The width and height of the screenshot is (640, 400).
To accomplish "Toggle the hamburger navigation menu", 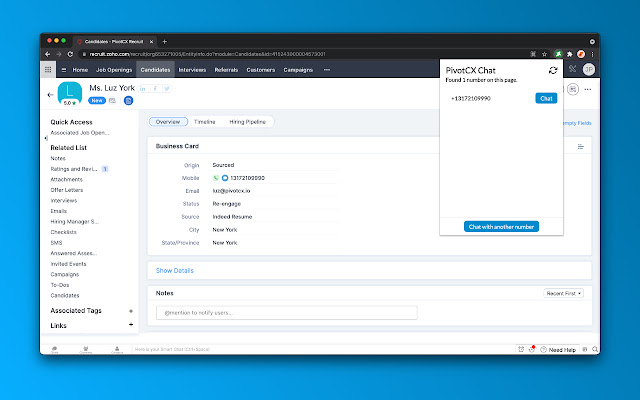I will click(x=64, y=70).
